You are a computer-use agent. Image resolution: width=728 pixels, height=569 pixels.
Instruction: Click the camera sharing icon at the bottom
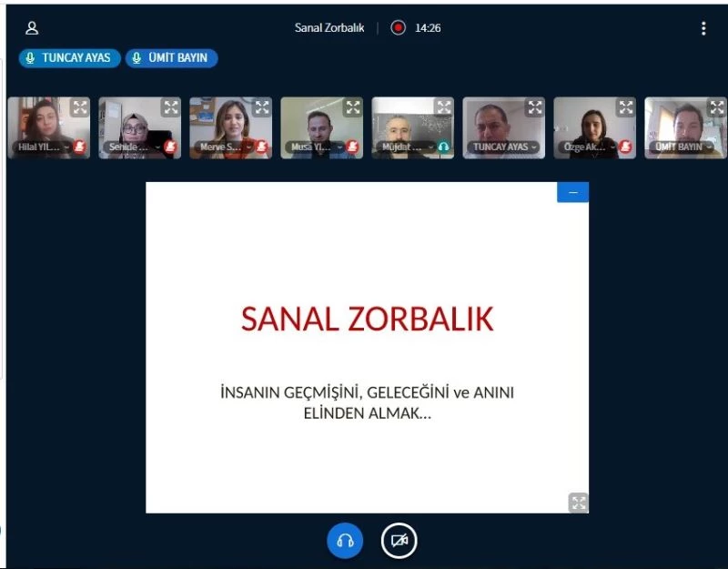tap(397, 540)
